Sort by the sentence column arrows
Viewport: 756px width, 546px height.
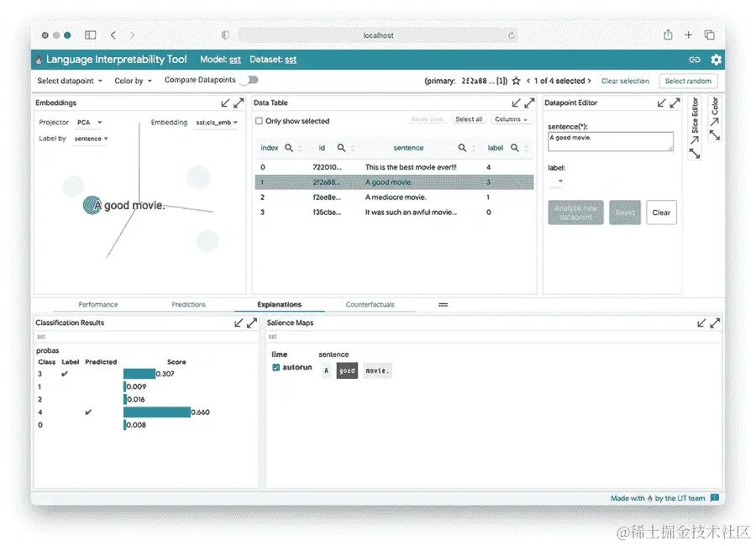pyautogui.click(x=474, y=148)
